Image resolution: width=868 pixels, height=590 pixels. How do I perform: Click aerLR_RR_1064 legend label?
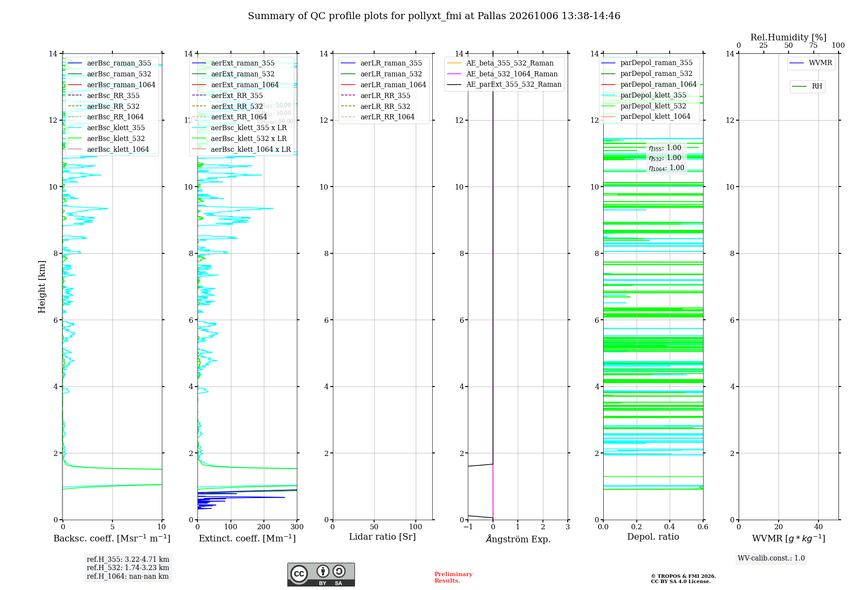[x=388, y=117]
